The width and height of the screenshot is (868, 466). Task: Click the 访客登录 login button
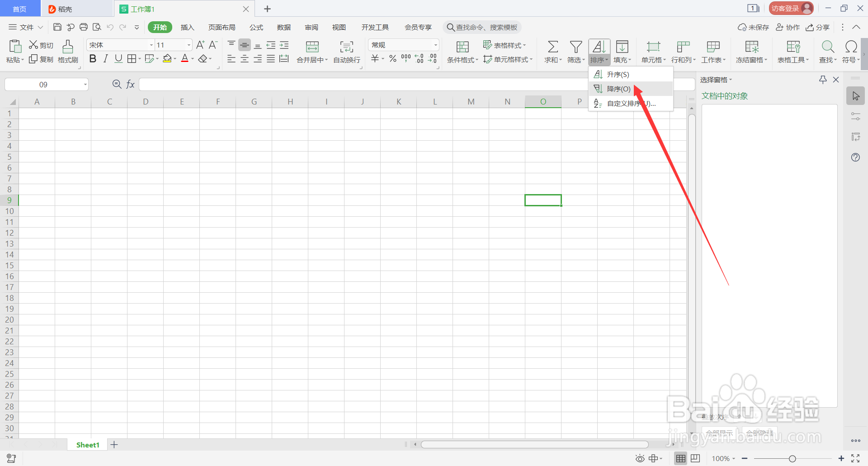tap(790, 8)
